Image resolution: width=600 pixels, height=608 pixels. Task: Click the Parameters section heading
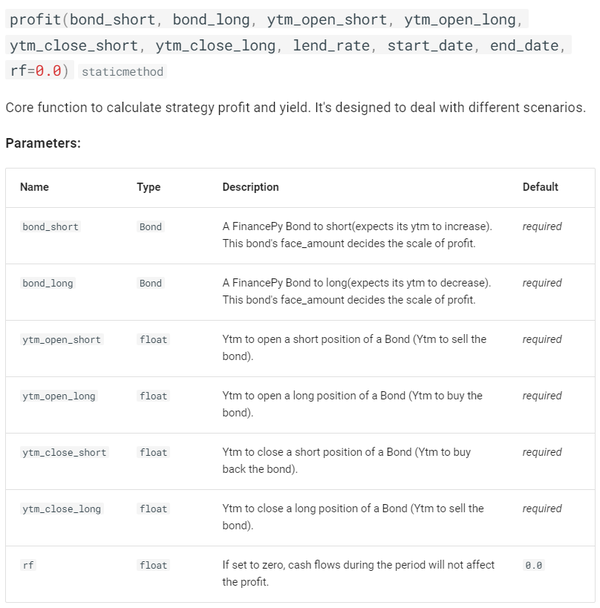tap(43, 143)
